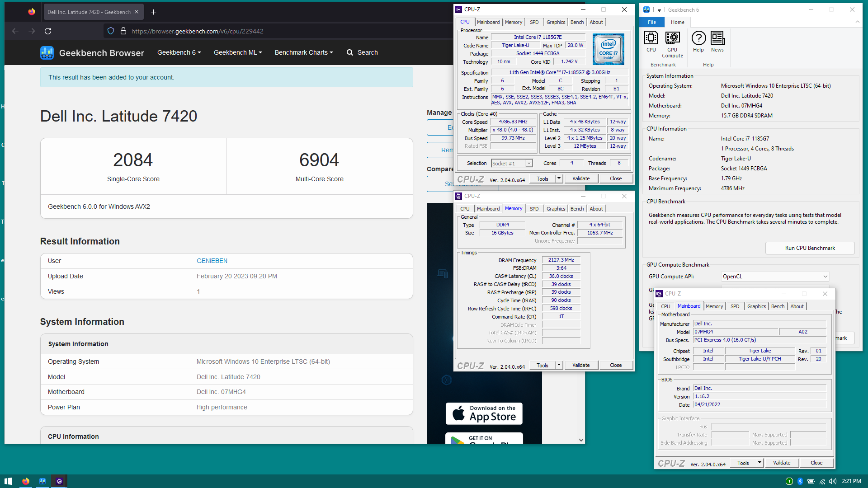Open the Geekbench 6 quick access toolbar dropdown

(659, 10)
